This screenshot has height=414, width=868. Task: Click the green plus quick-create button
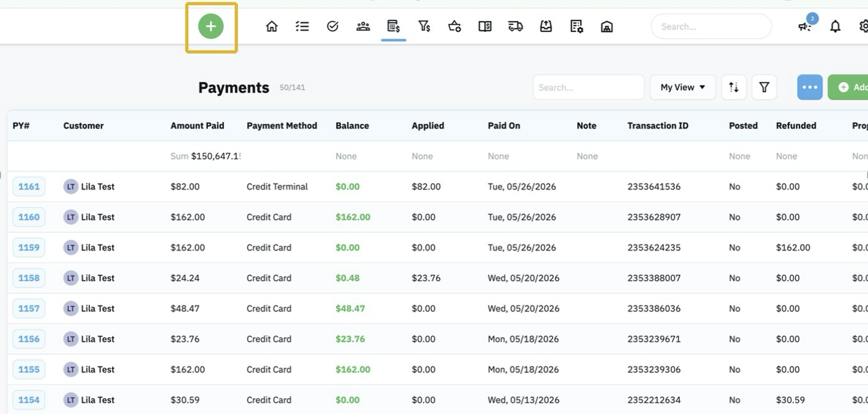(211, 26)
